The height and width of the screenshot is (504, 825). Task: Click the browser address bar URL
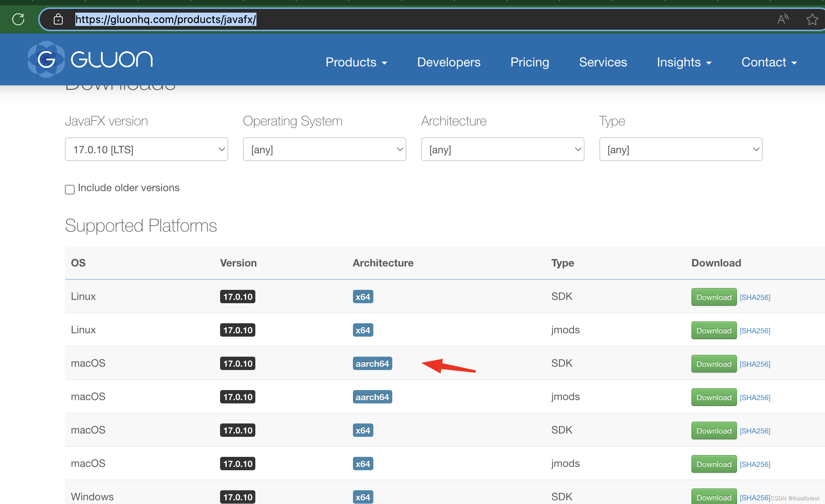coord(166,19)
